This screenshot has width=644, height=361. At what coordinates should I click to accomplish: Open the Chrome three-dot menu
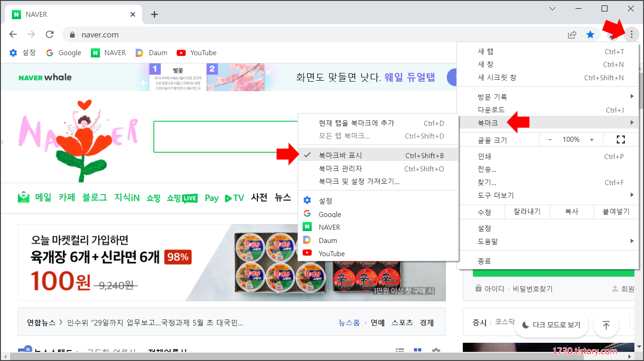tap(631, 34)
